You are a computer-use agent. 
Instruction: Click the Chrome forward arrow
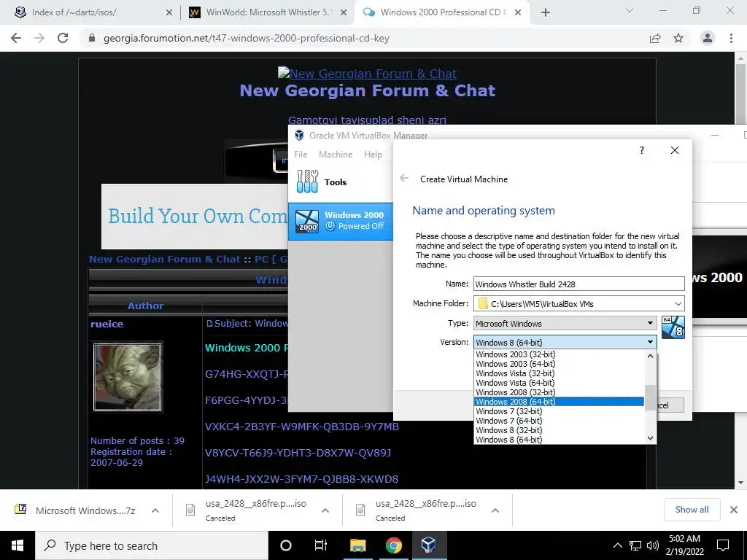click(x=39, y=38)
